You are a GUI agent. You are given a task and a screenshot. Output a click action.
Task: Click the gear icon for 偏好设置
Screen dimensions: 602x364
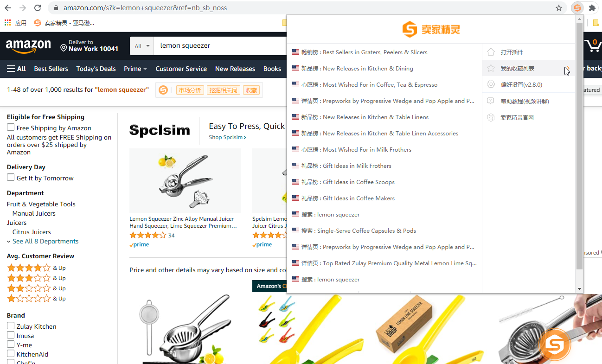[x=491, y=84]
